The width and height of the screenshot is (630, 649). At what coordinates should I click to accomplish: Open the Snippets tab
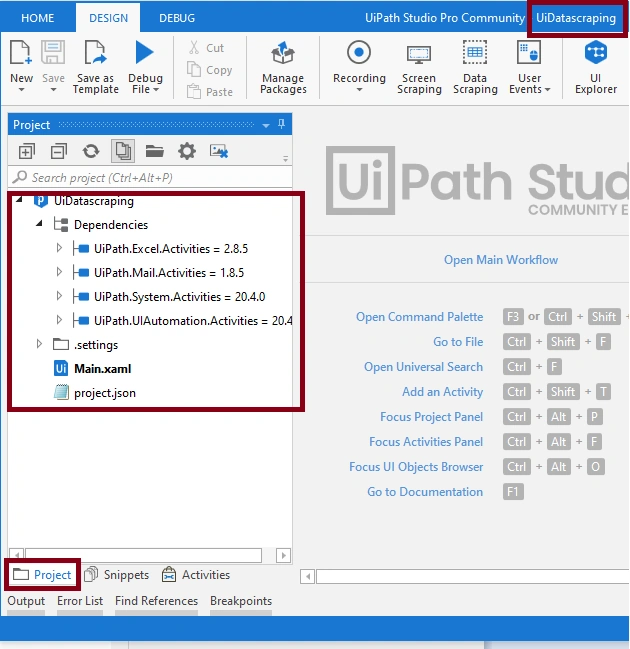click(116, 574)
